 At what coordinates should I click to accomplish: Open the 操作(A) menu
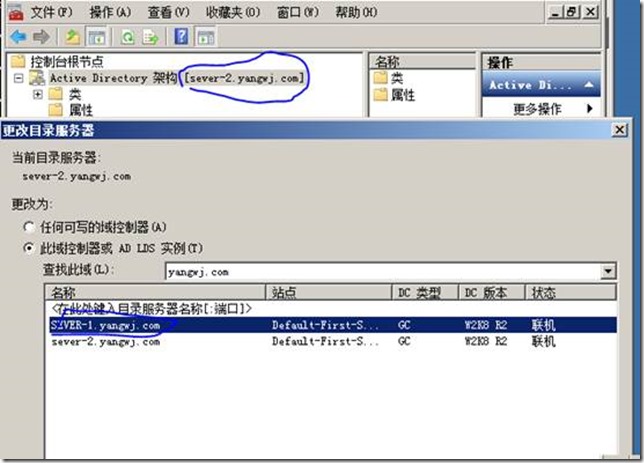110,12
